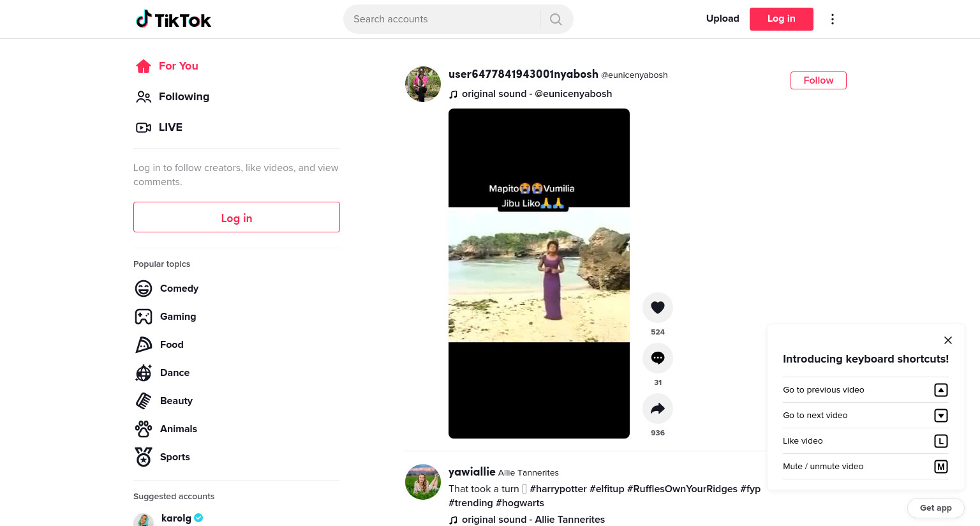The image size is (980, 526).
Task: Like the video with heart icon
Action: (x=658, y=308)
